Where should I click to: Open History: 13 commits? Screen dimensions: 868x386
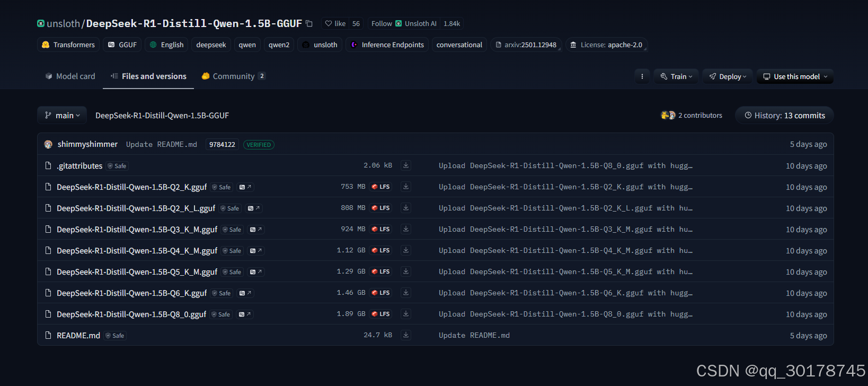click(x=784, y=115)
